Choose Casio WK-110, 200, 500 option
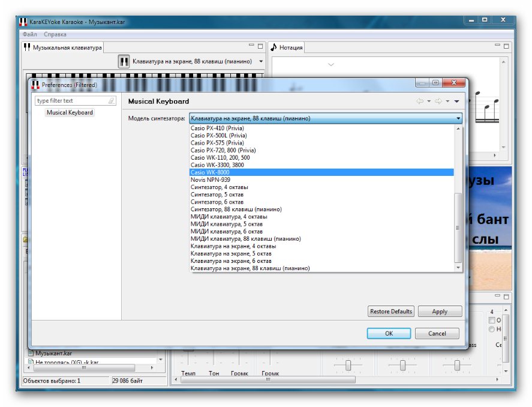 point(321,158)
